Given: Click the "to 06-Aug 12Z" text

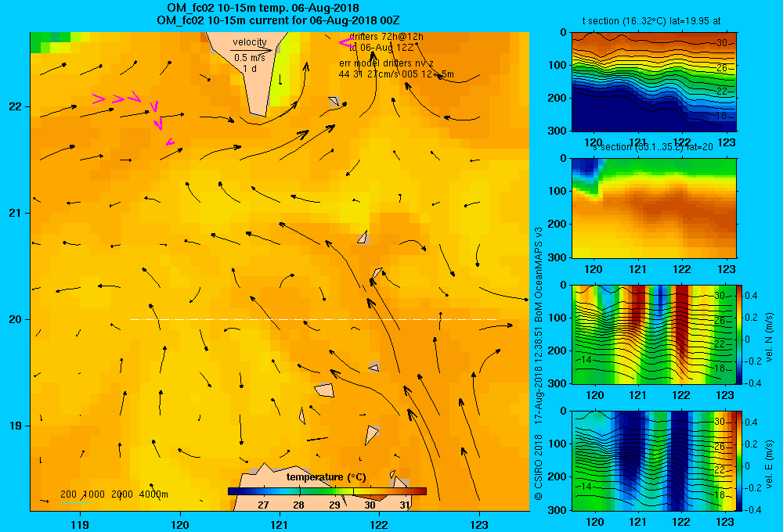Looking at the screenshot, I should tap(381, 48).
